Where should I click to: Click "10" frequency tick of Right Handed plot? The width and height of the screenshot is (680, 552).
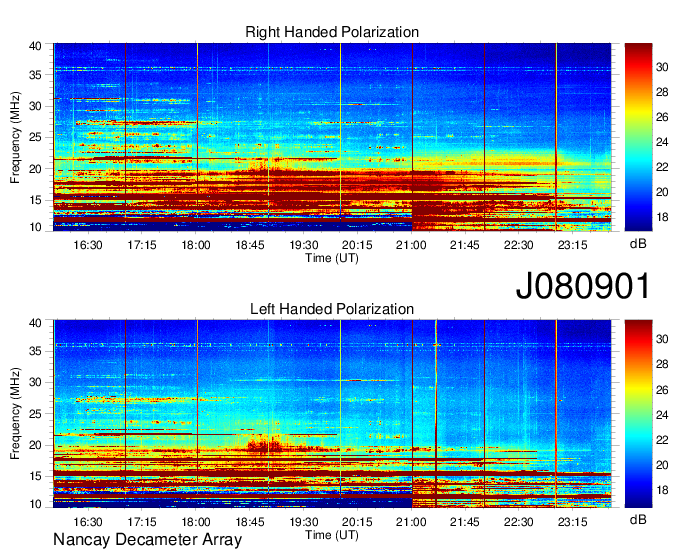click(x=36, y=227)
